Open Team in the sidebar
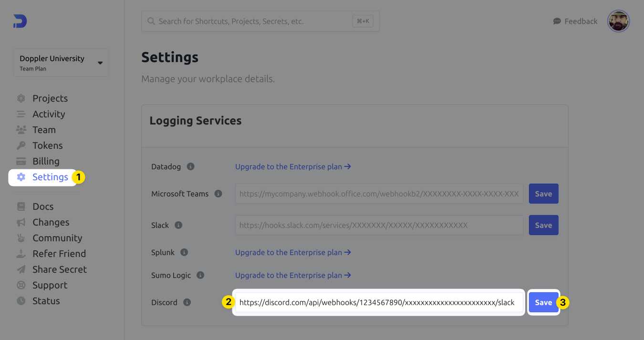The height and width of the screenshot is (340, 644). (44, 130)
